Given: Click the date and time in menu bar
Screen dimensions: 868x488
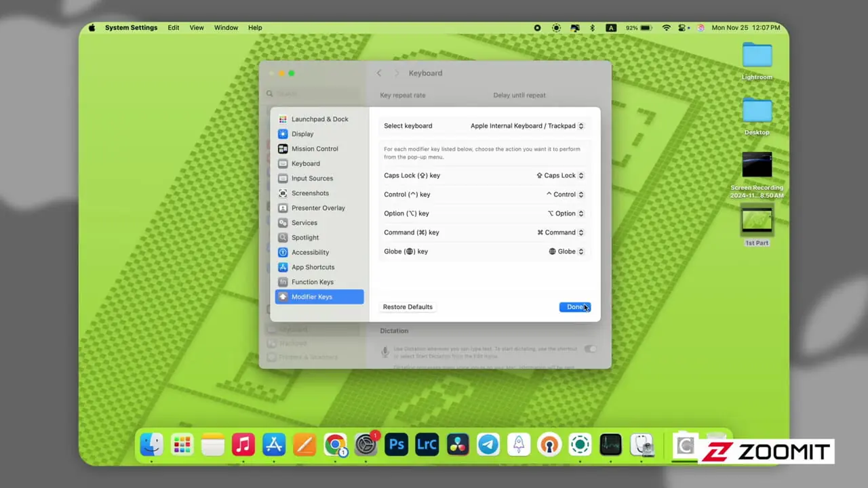Looking at the screenshot, I should tap(746, 28).
